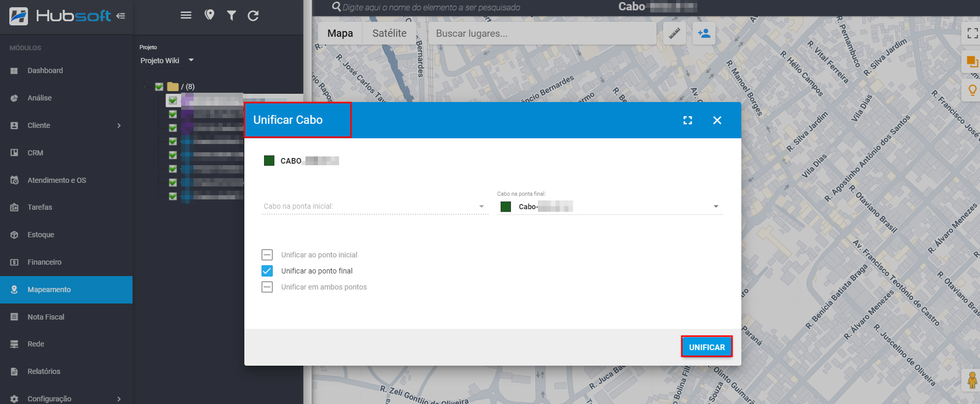The width and height of the screenshot is (980, 404).
Task: Switch to the Mapa tab
Action: point(340,33)
